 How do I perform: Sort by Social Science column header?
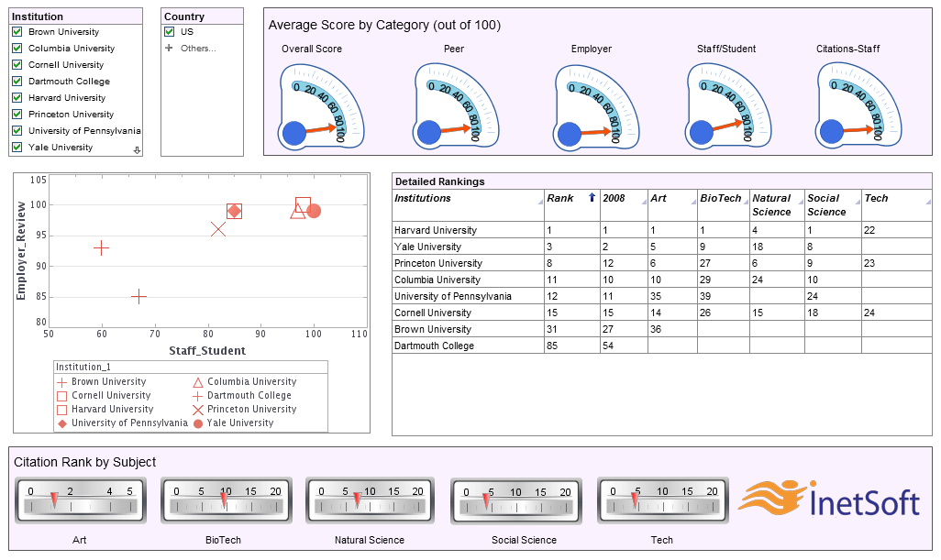tap(833, 205)
